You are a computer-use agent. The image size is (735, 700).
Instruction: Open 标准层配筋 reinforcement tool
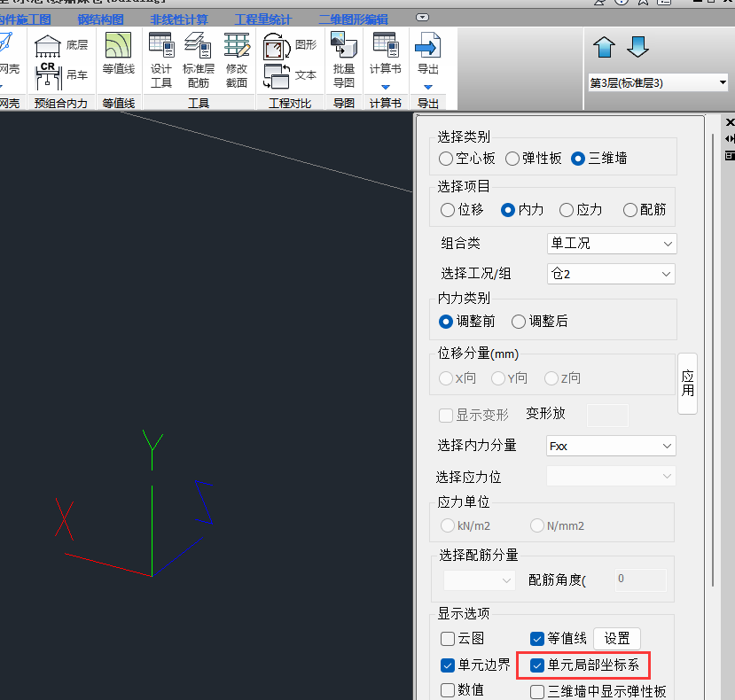pos(199,60)
